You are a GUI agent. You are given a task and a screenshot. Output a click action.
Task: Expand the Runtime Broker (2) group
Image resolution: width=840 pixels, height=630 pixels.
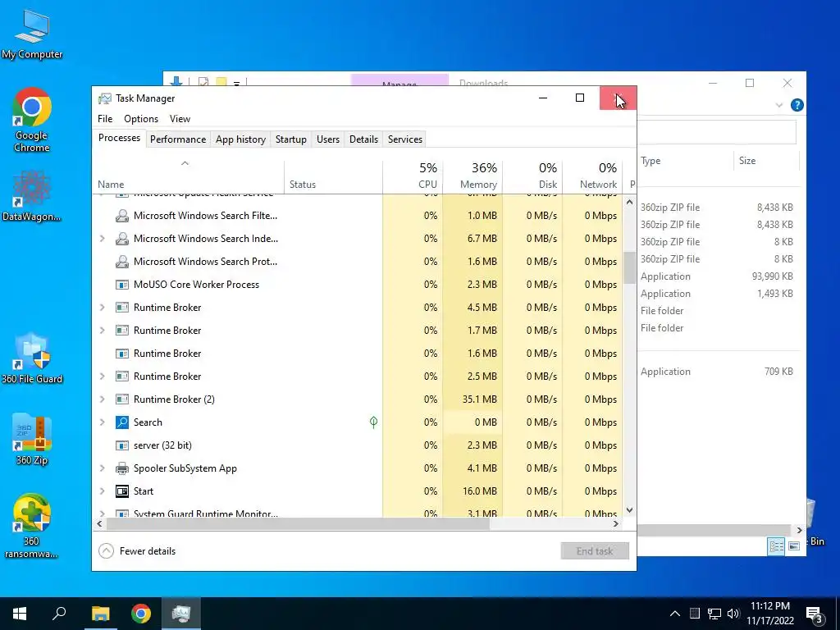tap(103, 399)
